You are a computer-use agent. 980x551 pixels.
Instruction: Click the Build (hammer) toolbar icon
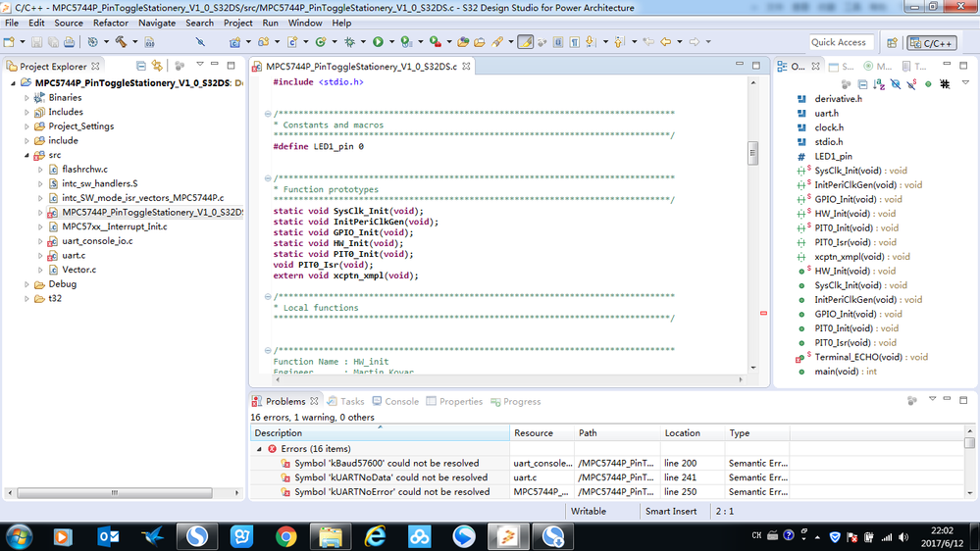[122, 42]
